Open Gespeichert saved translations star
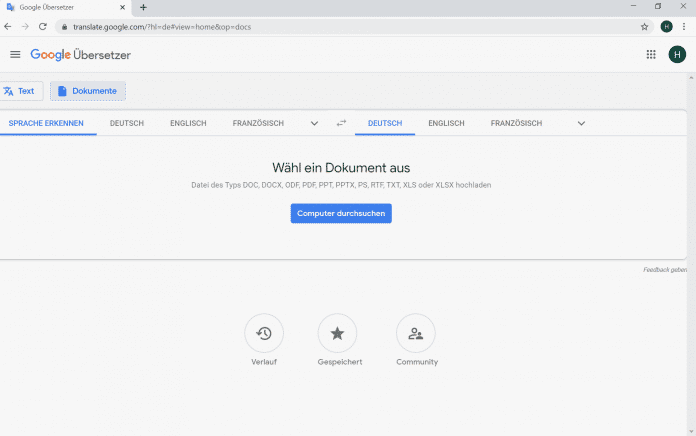696x436 pixels. (337, 333)
